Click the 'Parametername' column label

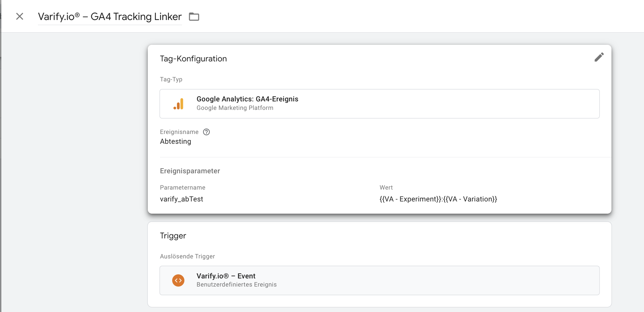tap(183, 188)
